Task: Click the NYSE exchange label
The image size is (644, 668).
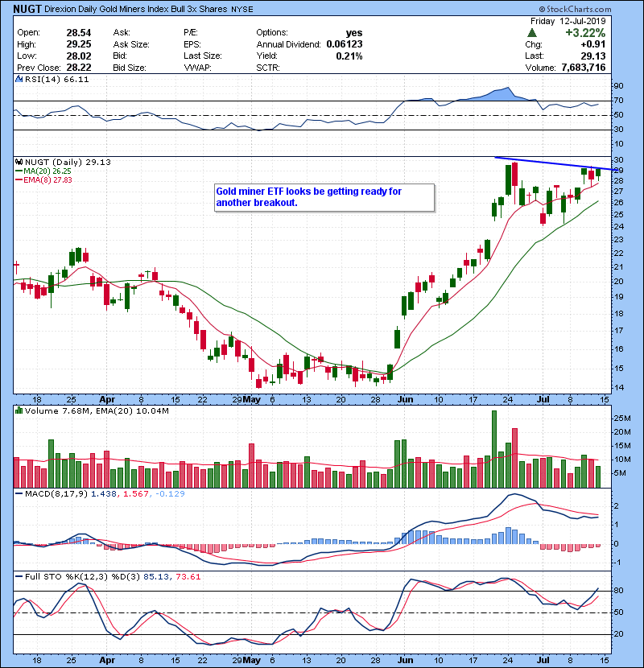Action: [242, 10]
